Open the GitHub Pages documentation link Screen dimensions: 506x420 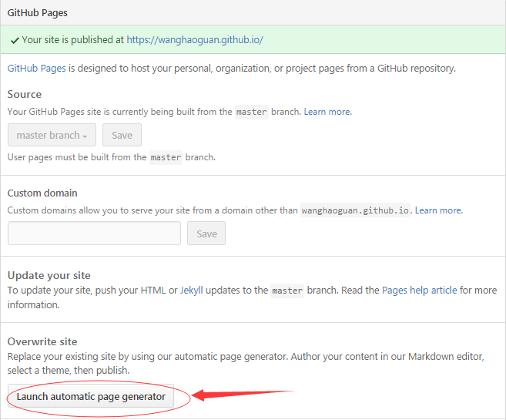[x=36, y=68]
